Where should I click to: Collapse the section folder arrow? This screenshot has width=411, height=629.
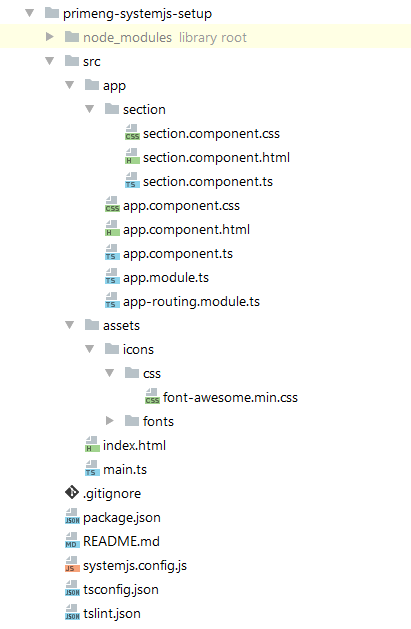coord(90,109)
